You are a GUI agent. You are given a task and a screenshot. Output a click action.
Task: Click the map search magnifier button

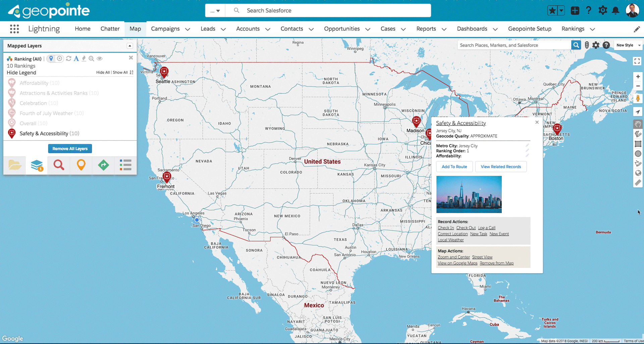(576, 45)
